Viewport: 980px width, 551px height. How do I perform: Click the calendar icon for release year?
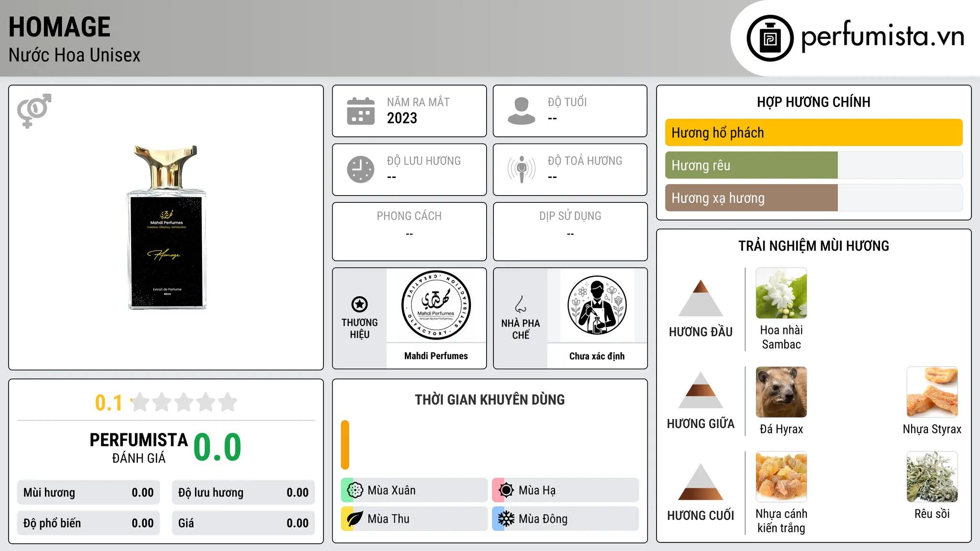point(361,111)
